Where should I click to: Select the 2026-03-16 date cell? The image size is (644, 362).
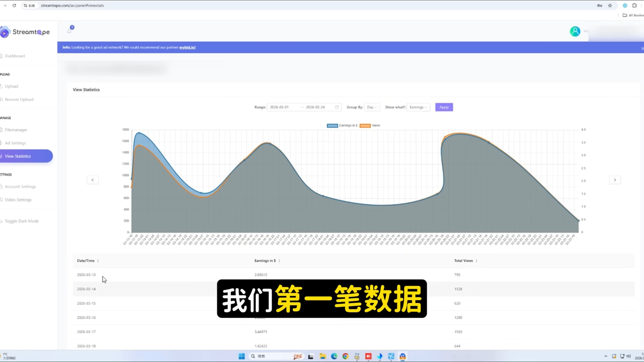click(x=86, y=317)
